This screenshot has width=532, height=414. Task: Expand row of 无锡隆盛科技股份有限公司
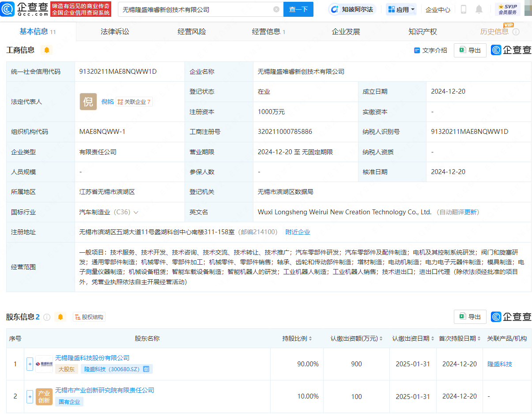point(30,364)
